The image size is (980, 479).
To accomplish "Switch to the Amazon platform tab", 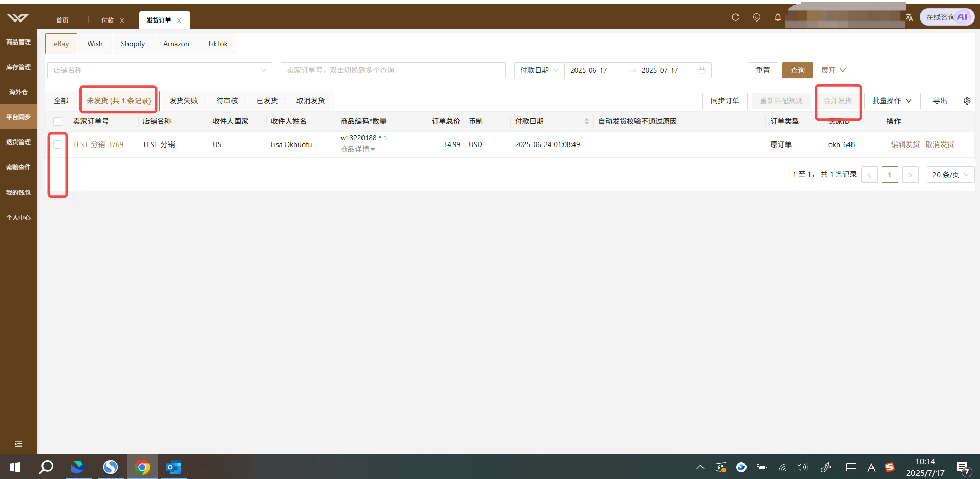I will click(176, 44).
